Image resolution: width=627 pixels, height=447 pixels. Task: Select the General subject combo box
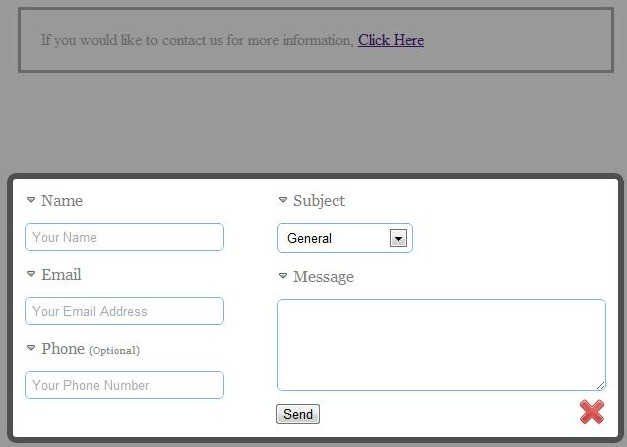345,238
